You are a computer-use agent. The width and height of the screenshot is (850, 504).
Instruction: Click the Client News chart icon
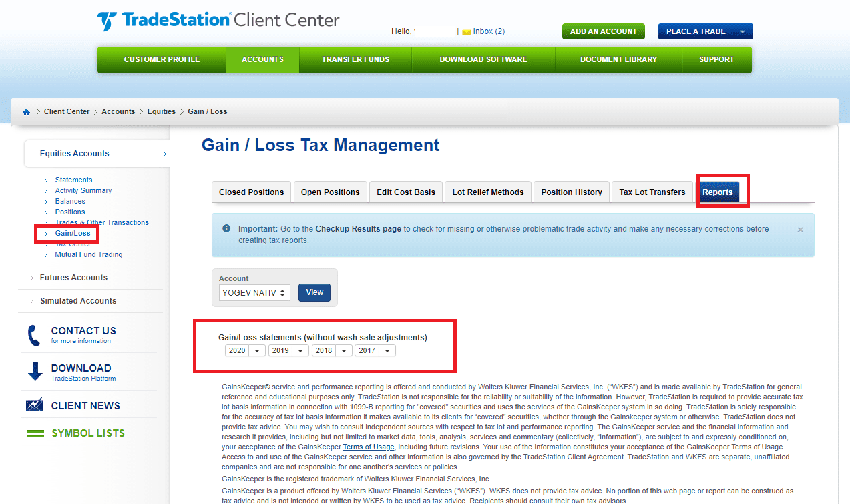pyautogui.click(x=35, y=405)
